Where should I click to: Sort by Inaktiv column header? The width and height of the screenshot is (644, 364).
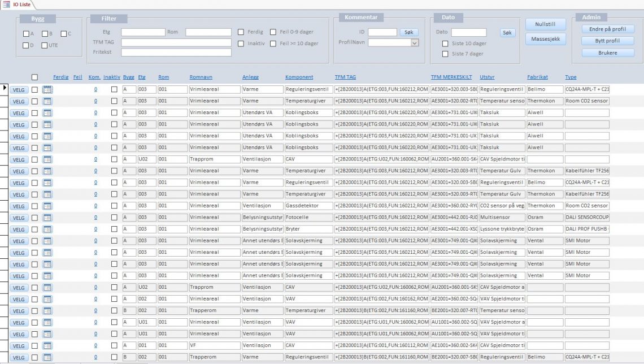(112, 77)
